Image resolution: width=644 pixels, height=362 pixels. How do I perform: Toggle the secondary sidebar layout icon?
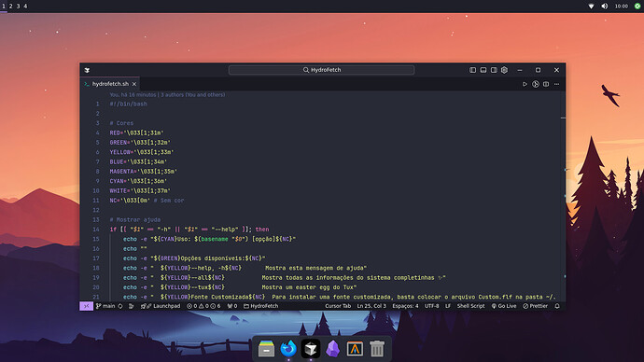[x=494, y=70]
